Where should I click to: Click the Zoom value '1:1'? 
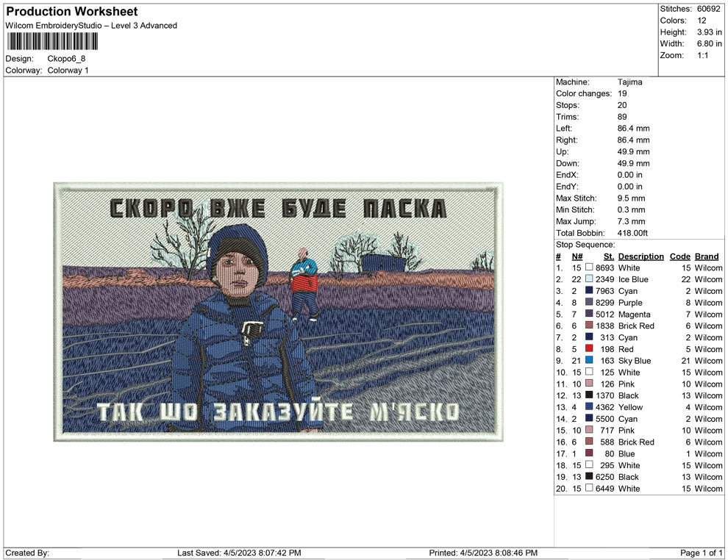[702, 55]
